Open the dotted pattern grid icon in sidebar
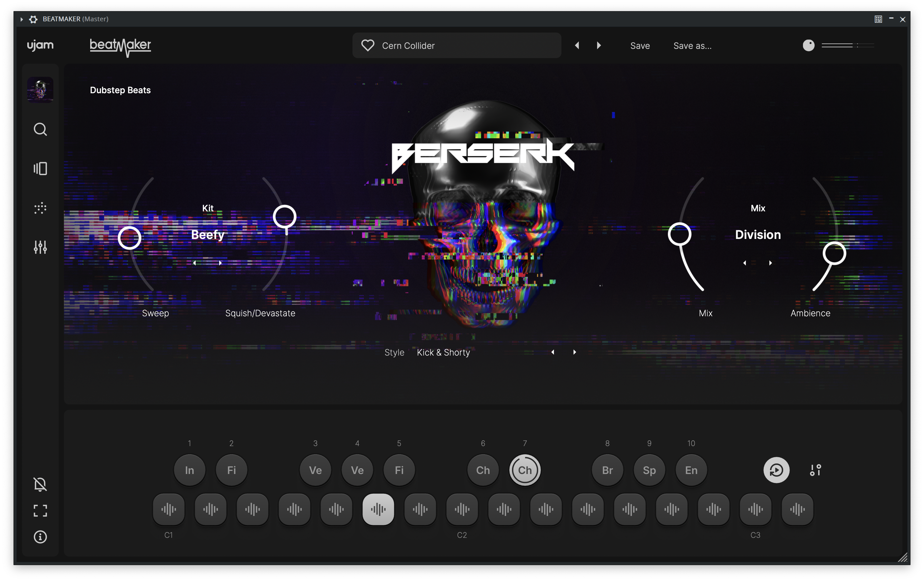 40,208
